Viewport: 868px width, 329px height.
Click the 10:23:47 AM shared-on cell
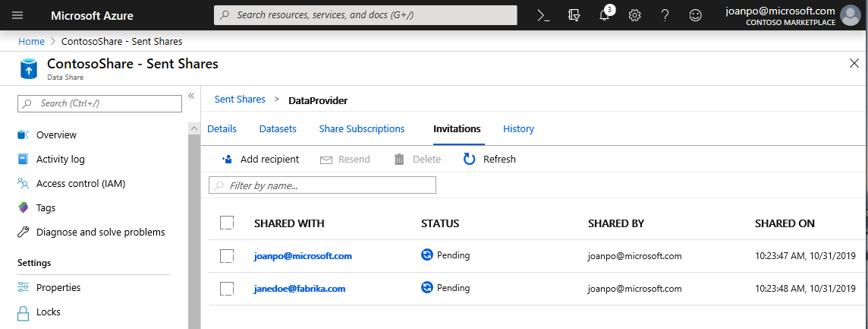(805, 256)
